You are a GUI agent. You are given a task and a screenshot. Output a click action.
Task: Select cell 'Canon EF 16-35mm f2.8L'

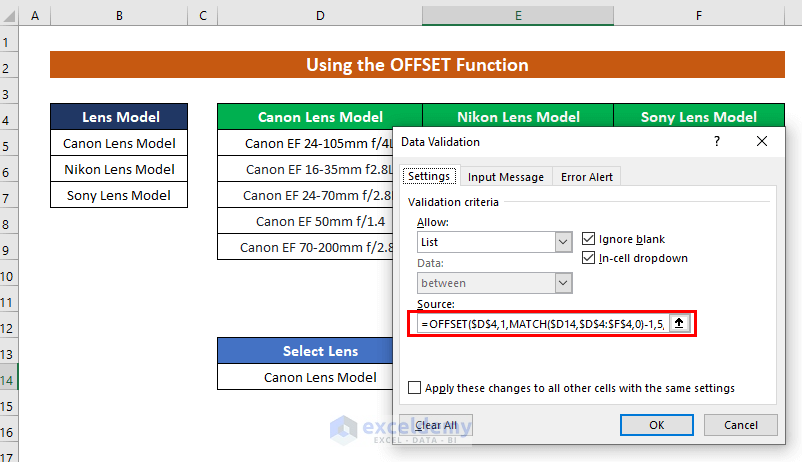(305, 169)
